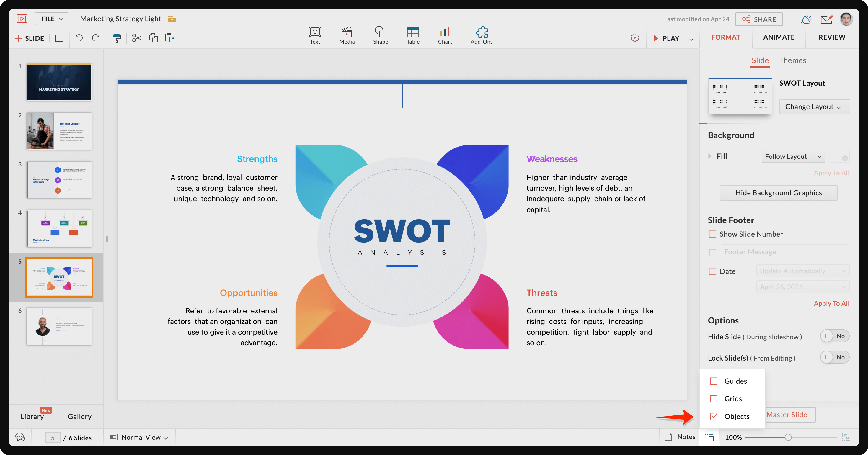
Task: Open the Normal View dropdown
Action: point(138,437)
